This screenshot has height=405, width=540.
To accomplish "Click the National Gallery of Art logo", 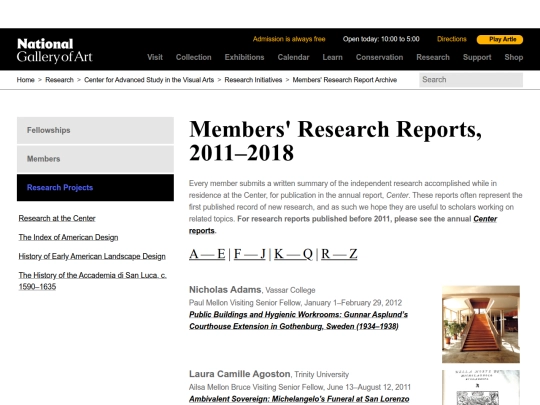I will (55, 51).
